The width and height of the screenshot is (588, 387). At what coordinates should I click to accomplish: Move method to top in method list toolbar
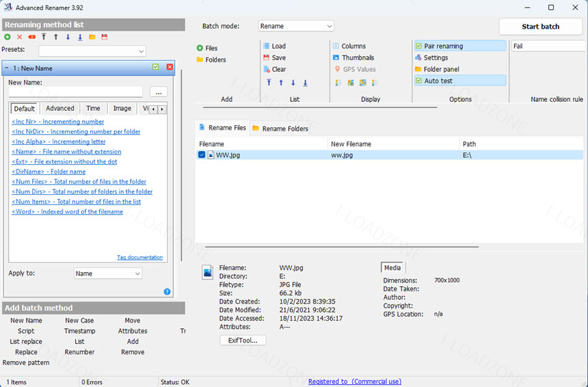tap(44, 37)
